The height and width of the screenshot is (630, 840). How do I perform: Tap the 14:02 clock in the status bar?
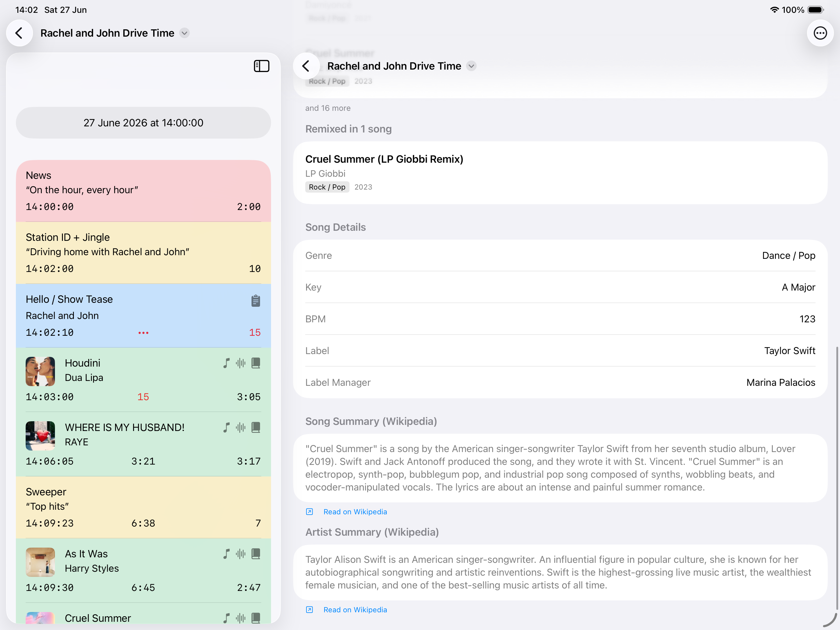(x=27, y=10)
